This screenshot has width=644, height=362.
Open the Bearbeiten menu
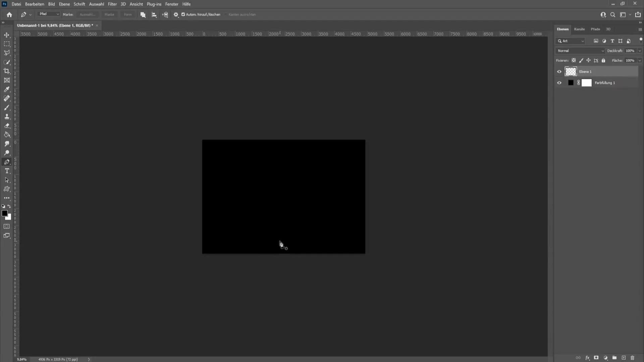35,4
